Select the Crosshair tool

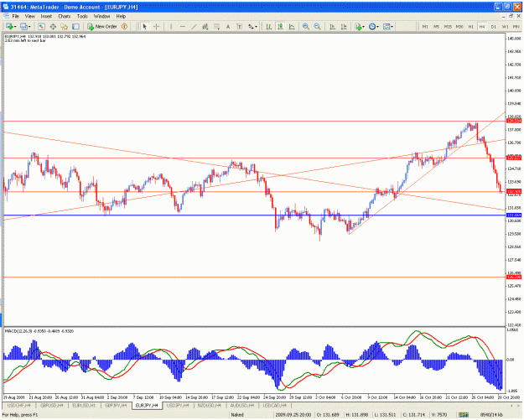tap(157, 26)
